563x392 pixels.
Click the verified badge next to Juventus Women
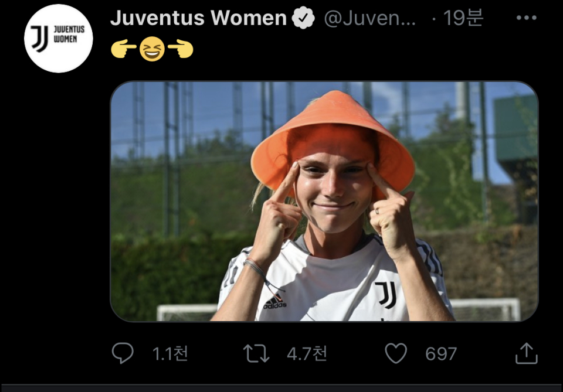(303, 18)
